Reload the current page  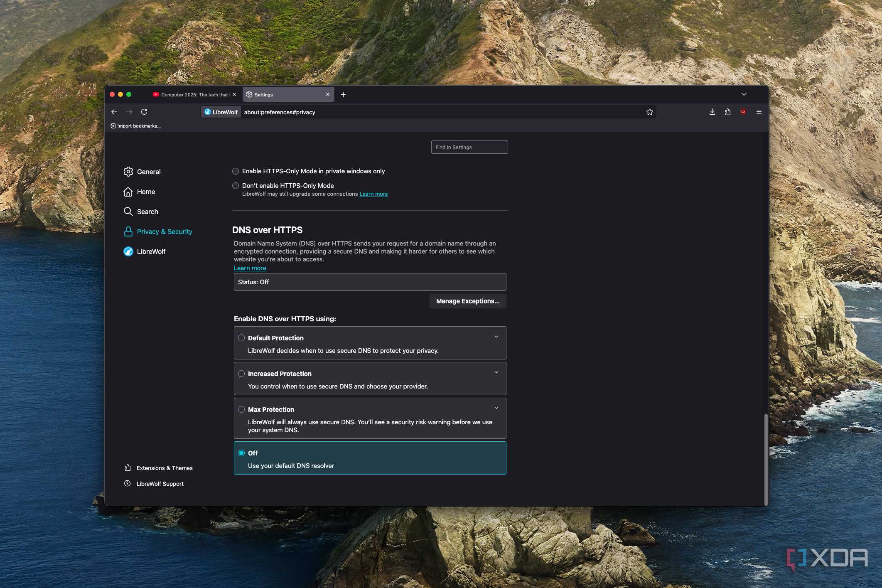[x=144, y=112]
